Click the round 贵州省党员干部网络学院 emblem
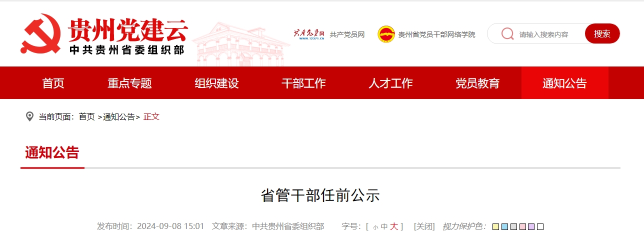This screenshot has width=644, height=244. (386, 34)
